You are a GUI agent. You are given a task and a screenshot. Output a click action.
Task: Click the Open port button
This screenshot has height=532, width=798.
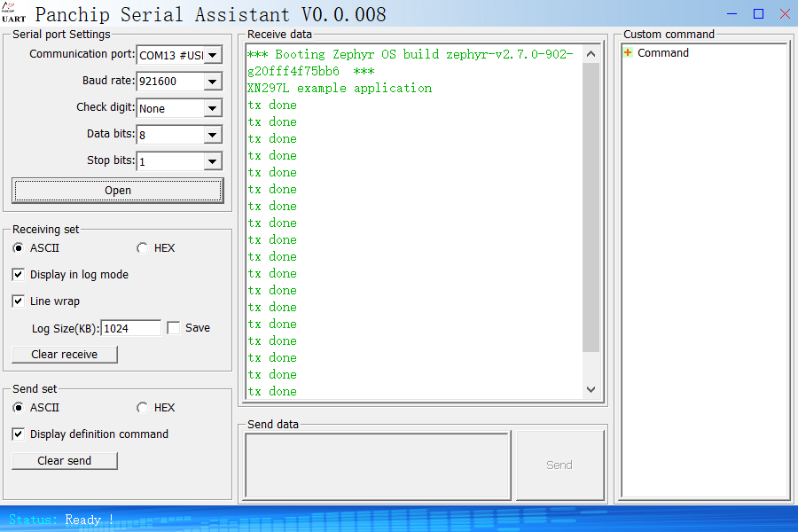(x=118, y=191)
